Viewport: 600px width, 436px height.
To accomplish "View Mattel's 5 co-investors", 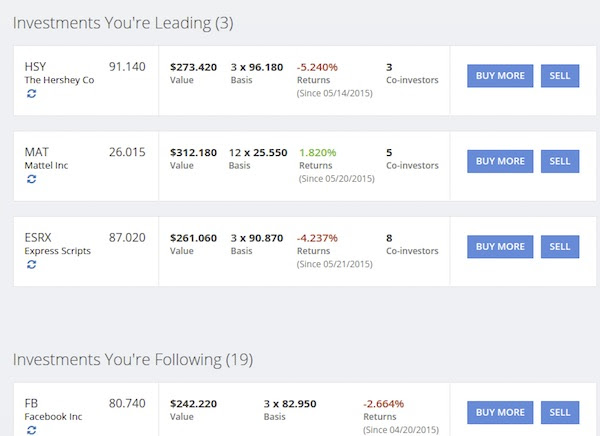I will [x=411, y=159].
